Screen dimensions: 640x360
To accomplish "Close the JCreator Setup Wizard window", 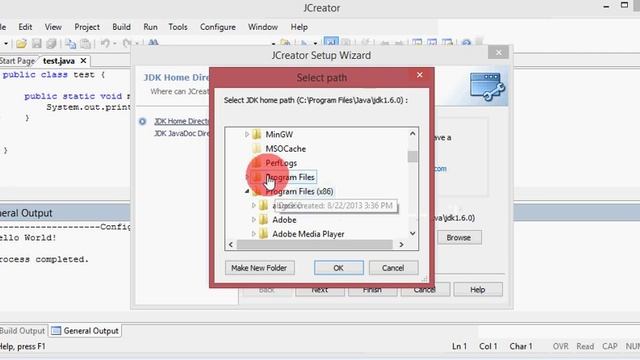I will [498, 53].
